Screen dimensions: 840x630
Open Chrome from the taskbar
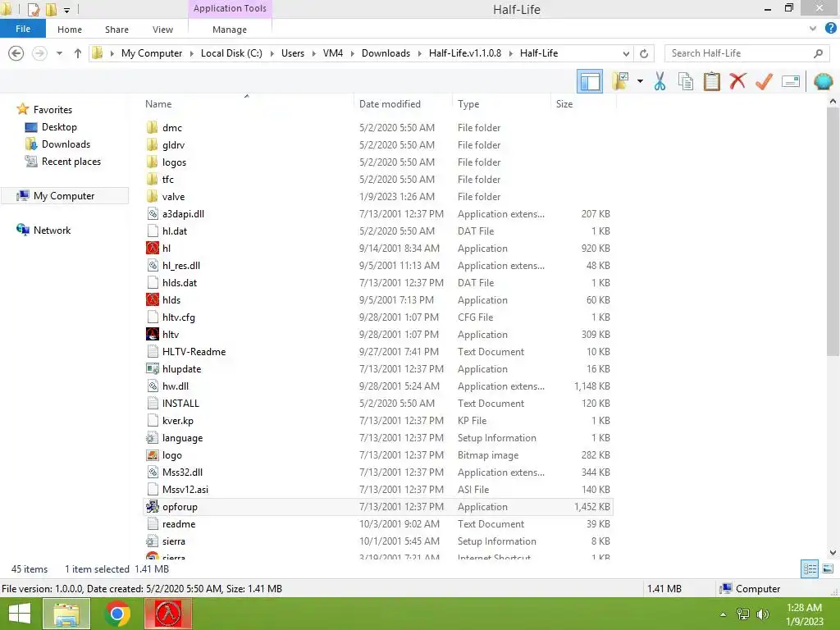pos(116,614)
